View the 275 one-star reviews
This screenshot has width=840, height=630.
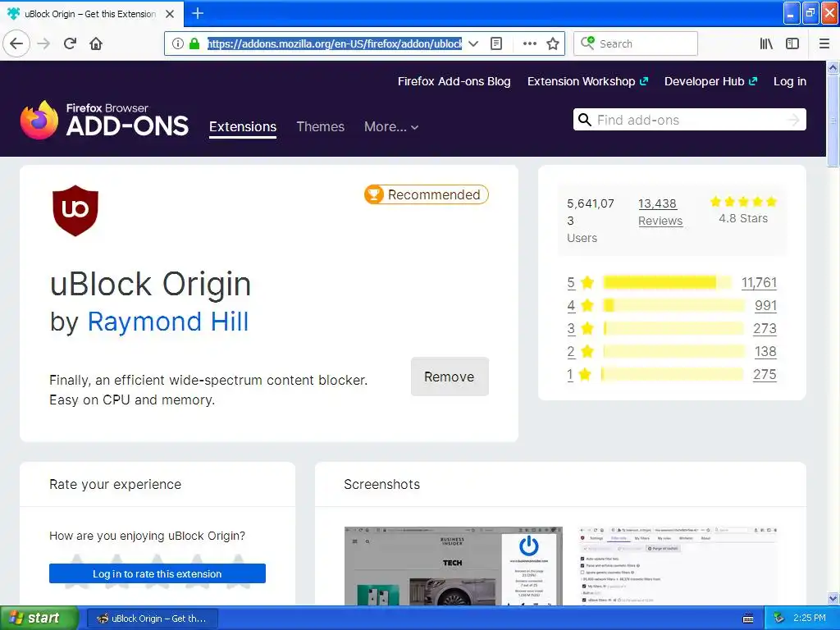(765, 374)
